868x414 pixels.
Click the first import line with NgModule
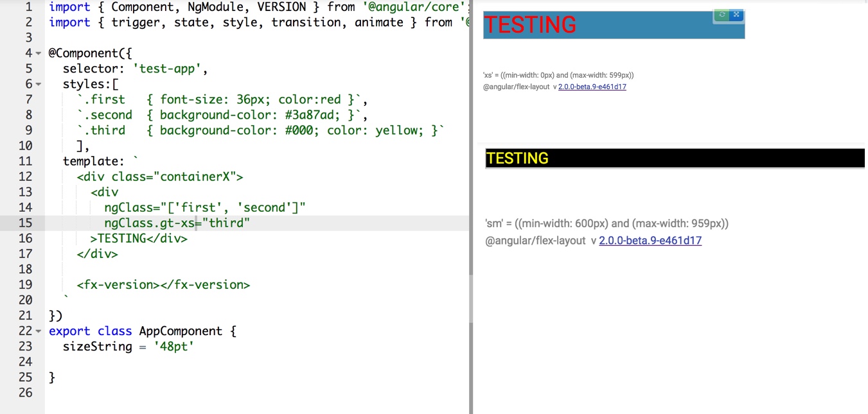[258, 7]
